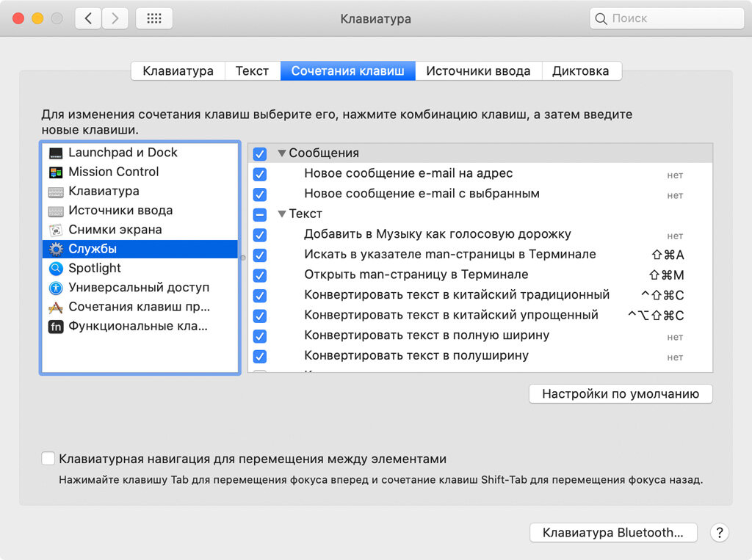Select the Mission Control row
This screenshot has width=752, height=560.
pyautogui.click(x=140, y=172)
